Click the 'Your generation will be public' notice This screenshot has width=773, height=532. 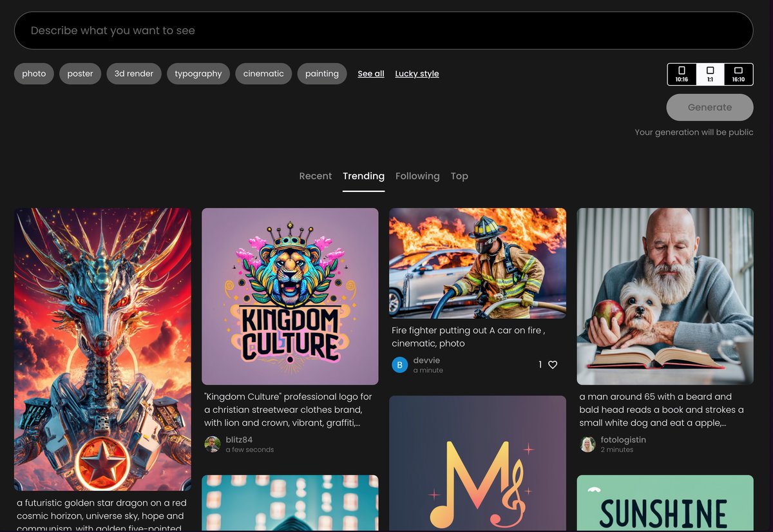694,132
